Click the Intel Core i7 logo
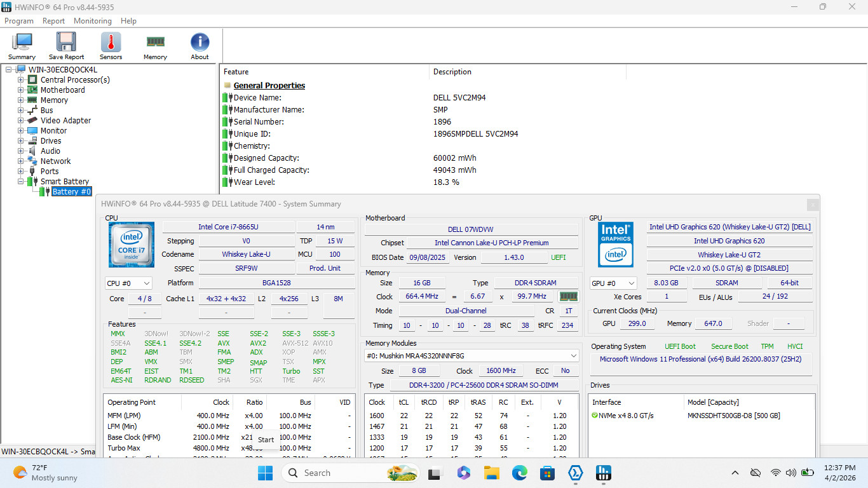The height and width of the screenshot is (488, 868). pyautogui.click(x=132, y=245)
